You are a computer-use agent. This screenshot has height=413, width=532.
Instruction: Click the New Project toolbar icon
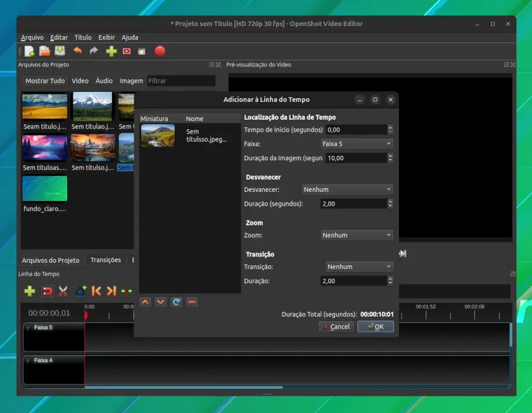pos(30,51)
